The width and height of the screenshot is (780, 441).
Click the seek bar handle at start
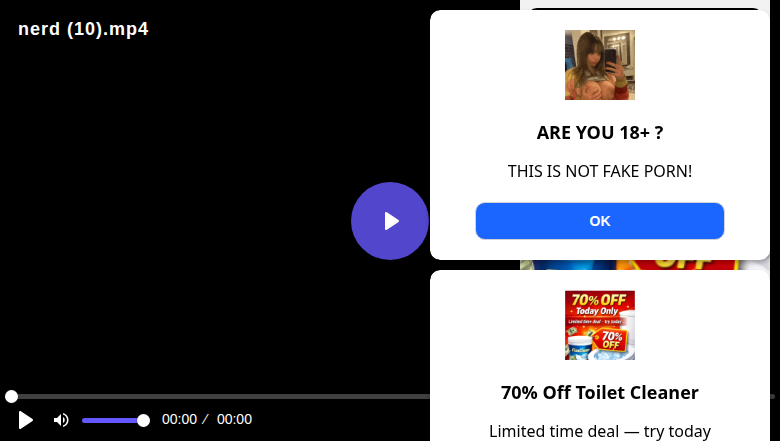[11, 396]
